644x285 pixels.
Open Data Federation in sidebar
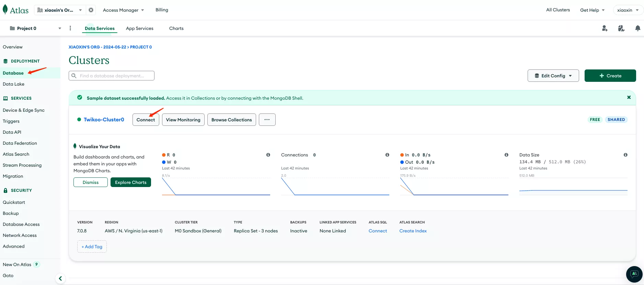[x=20, y=143]
